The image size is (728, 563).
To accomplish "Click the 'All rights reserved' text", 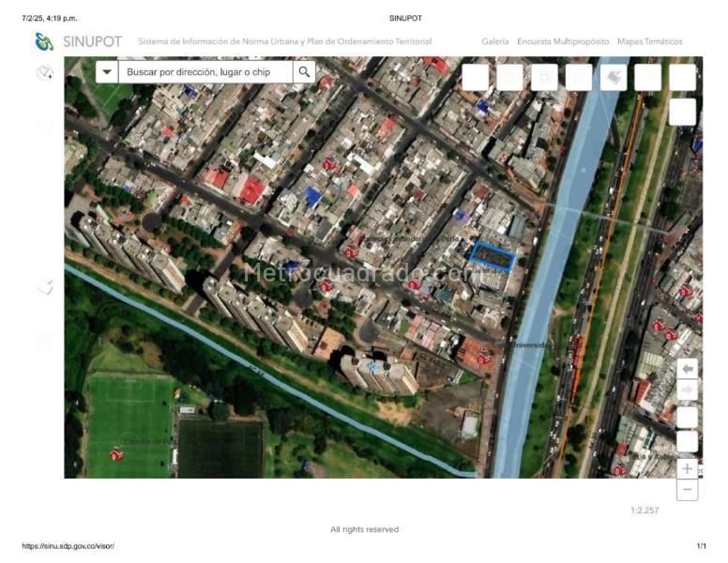I will [364, 529].
